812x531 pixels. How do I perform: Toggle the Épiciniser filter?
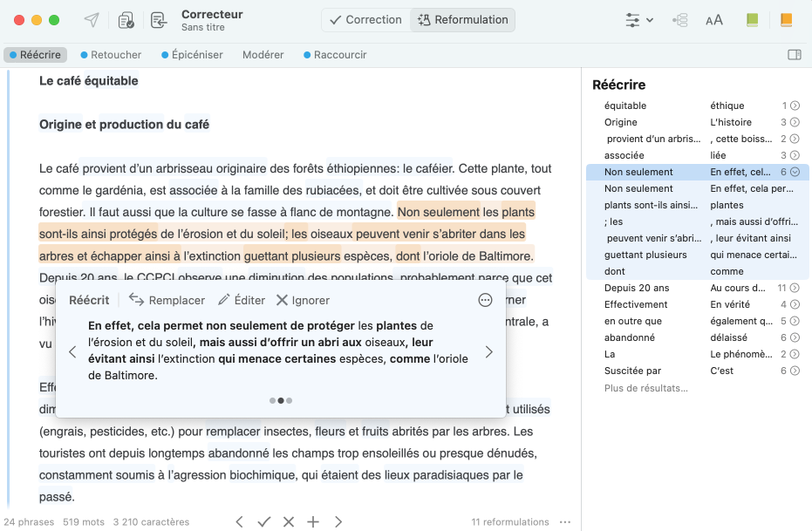coord(192,55)
